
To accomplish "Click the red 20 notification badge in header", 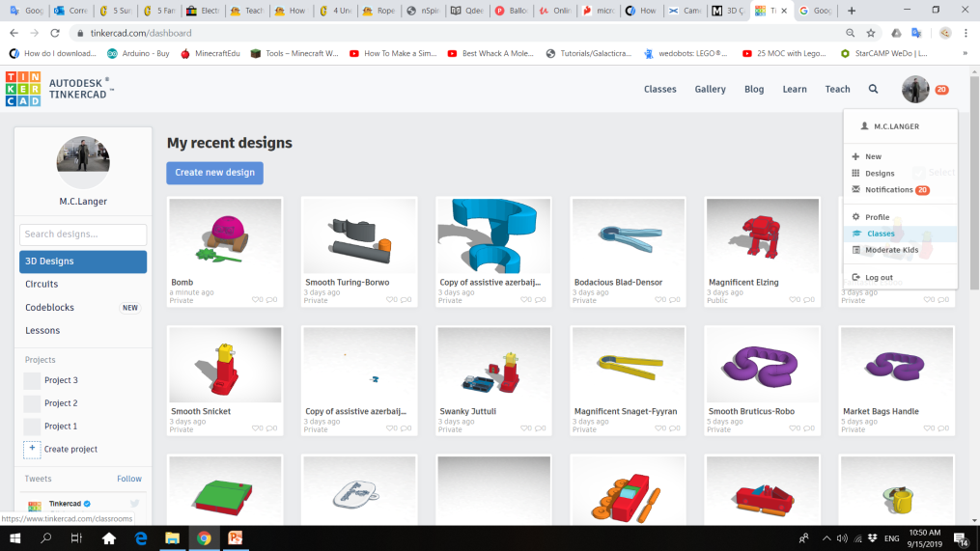I will coord(941,90).
